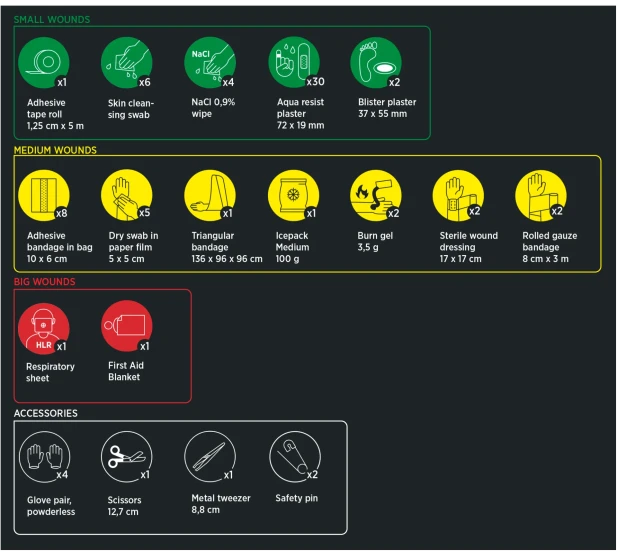Select the Adhesive bandage in bag icon
This screenshot has height=557, width=617.
(x=44, y=195)
